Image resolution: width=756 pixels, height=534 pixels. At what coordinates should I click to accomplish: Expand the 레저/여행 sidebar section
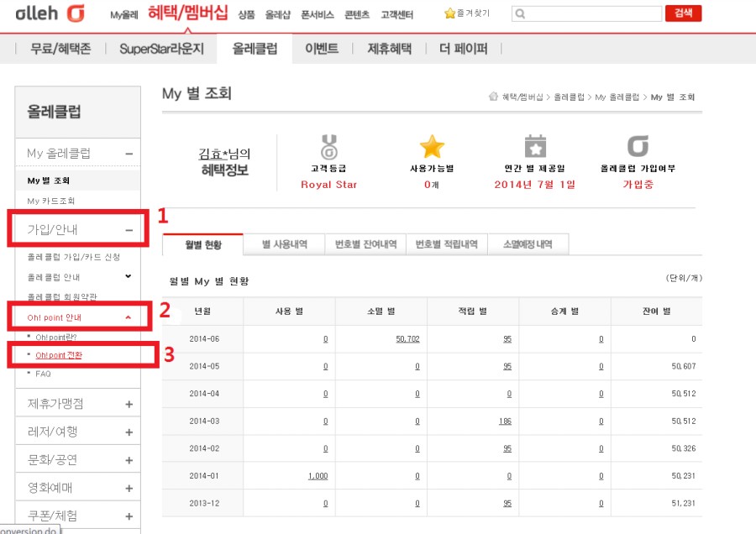coord(129,432)
